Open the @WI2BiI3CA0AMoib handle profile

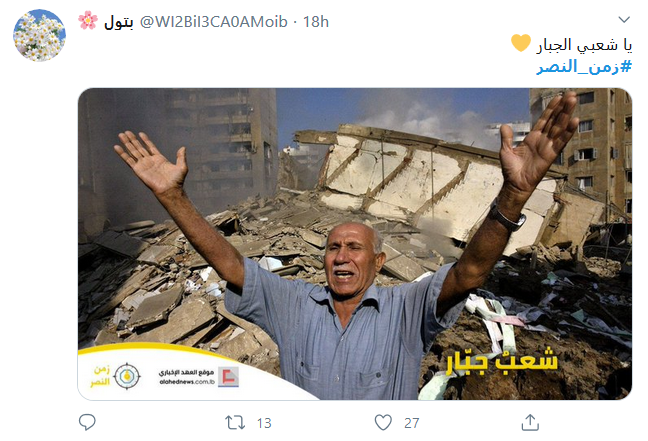click(214, 21)
